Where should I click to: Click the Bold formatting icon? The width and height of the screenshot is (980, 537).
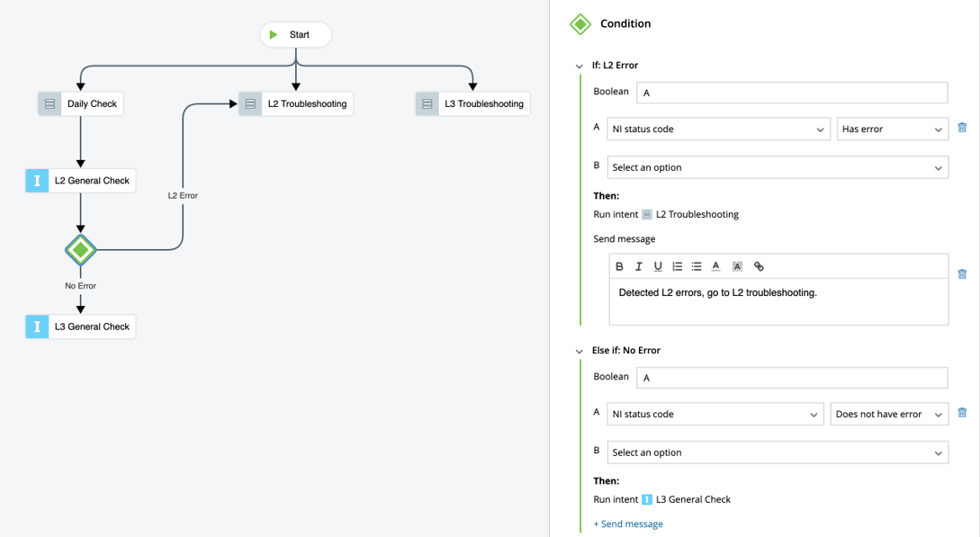(619, 266)
